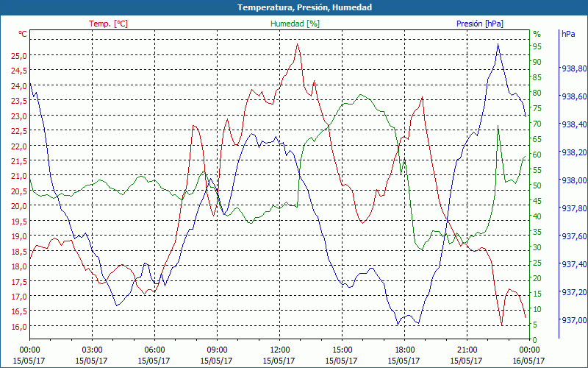Click the 23,0 temperature axis value
Image resolution: width=588 pixels, height=368 pixels.
click(x=18, y=116)
